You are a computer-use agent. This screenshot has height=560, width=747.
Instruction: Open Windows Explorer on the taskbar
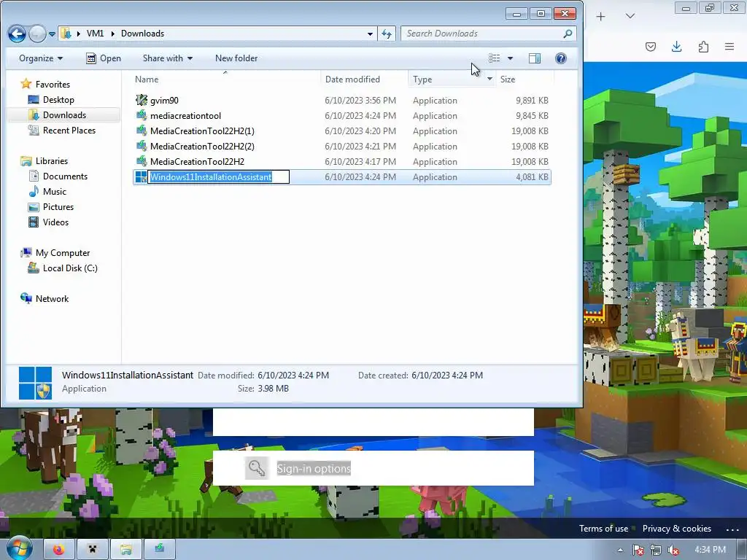tap(125, 550)
